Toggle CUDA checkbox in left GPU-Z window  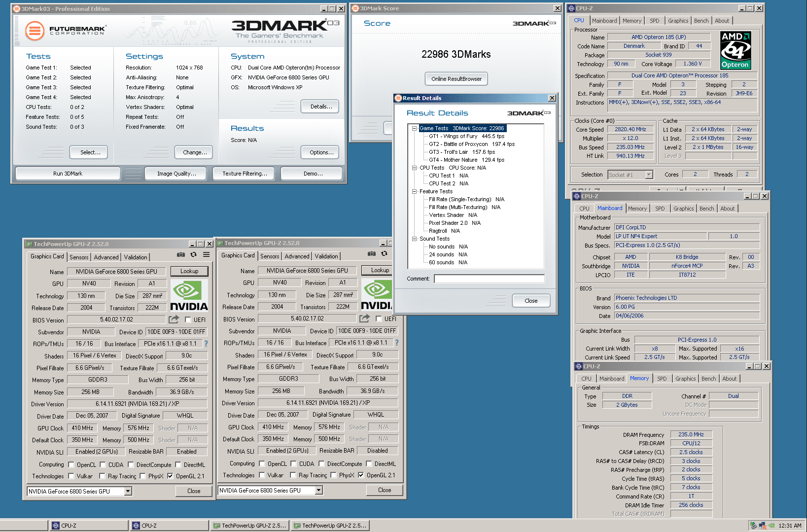[x=103, y=464]
